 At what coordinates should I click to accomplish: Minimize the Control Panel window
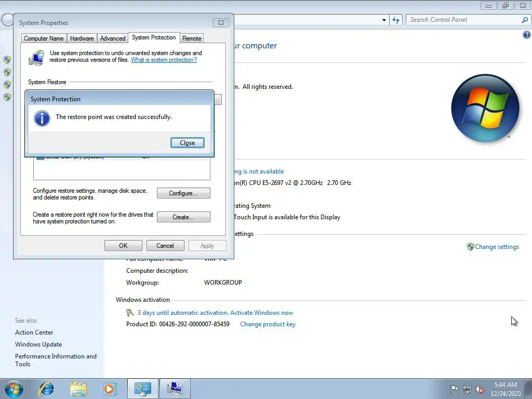[488, 5]
